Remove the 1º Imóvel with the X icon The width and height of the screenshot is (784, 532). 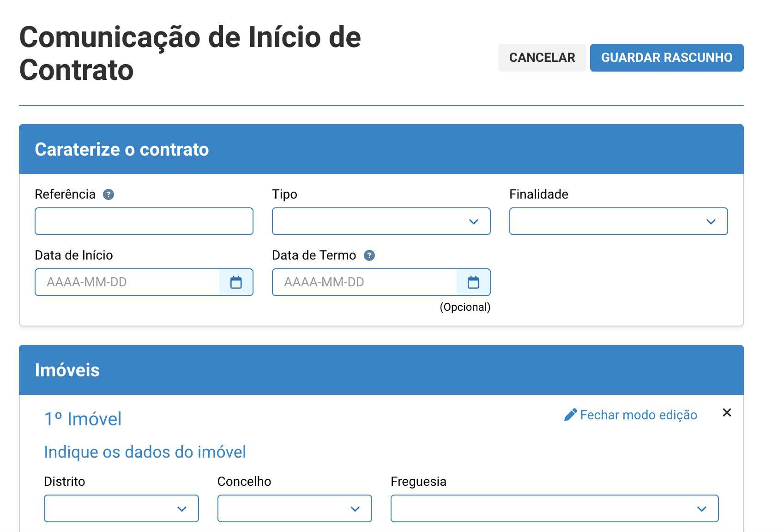(727, 412)
